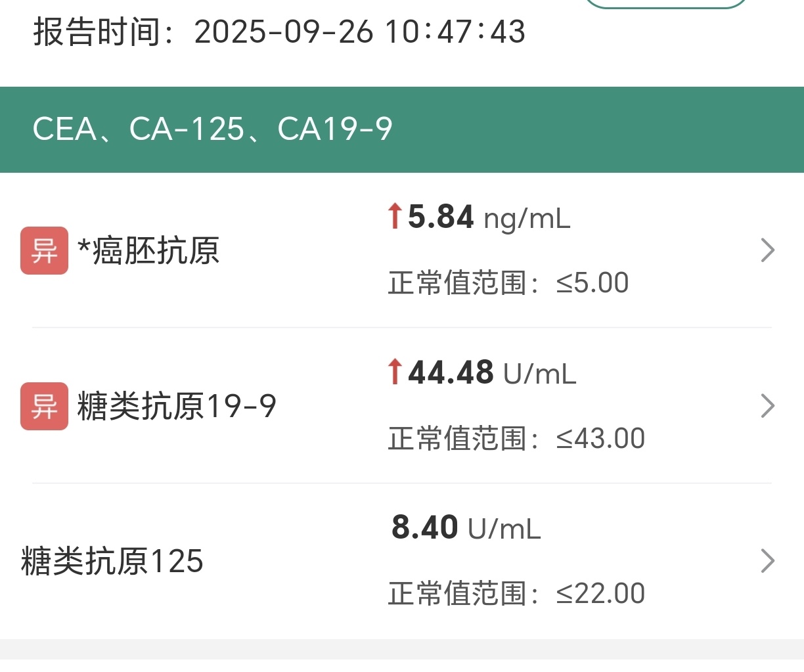Tap the abnormal badge beside 癌胚抗原
804x672 pixels.
44,250
